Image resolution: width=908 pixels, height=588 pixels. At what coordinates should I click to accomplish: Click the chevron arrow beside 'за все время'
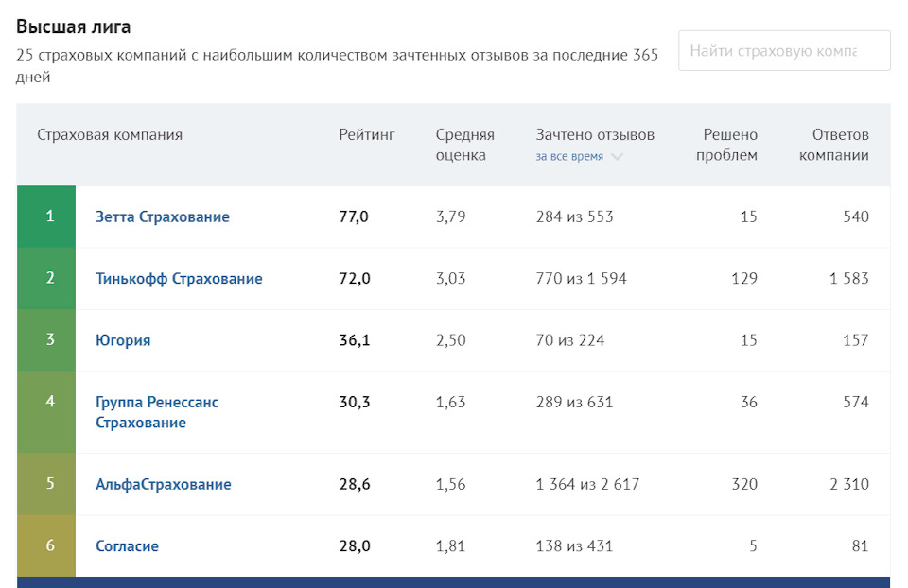click(618, 157)
